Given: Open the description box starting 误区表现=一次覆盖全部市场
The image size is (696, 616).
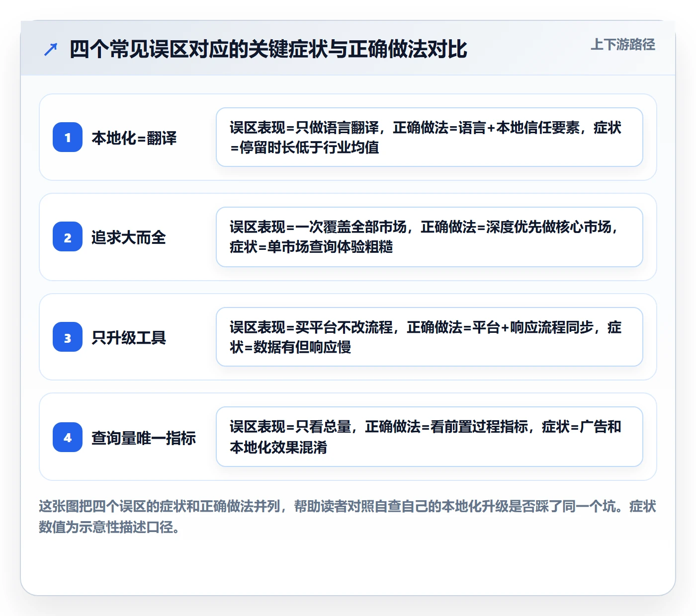Looking at the screenshot, I should 430,237.
